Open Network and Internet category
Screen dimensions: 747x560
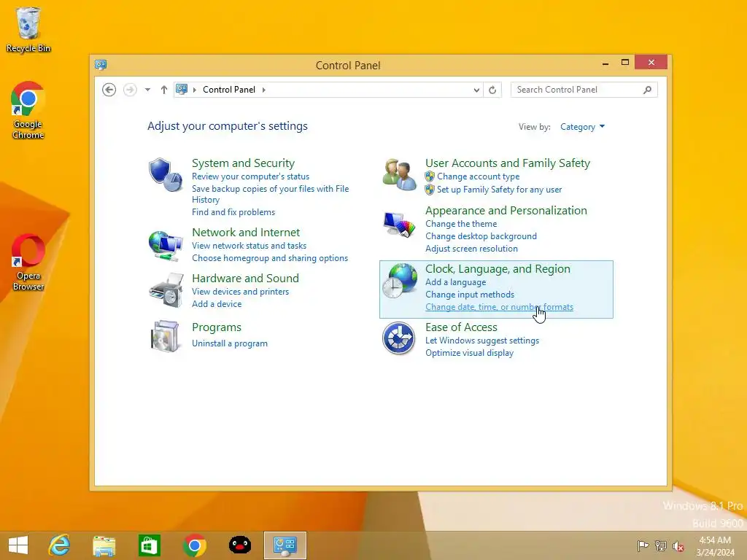pos(246,232)
